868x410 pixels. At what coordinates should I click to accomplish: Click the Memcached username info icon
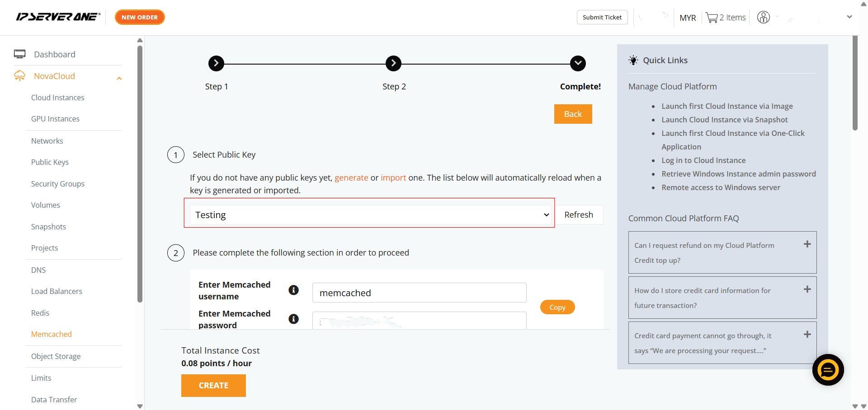click(293, 290)
